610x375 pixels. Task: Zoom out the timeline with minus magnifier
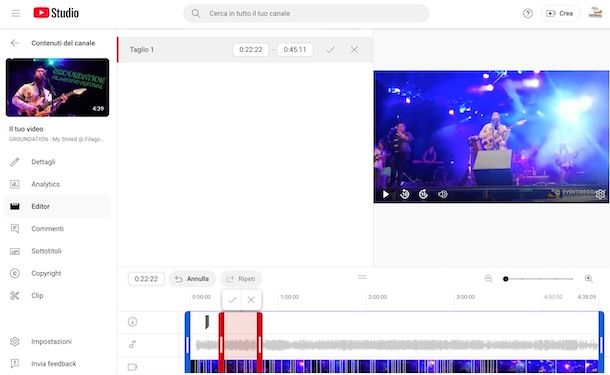pos(489,279)
